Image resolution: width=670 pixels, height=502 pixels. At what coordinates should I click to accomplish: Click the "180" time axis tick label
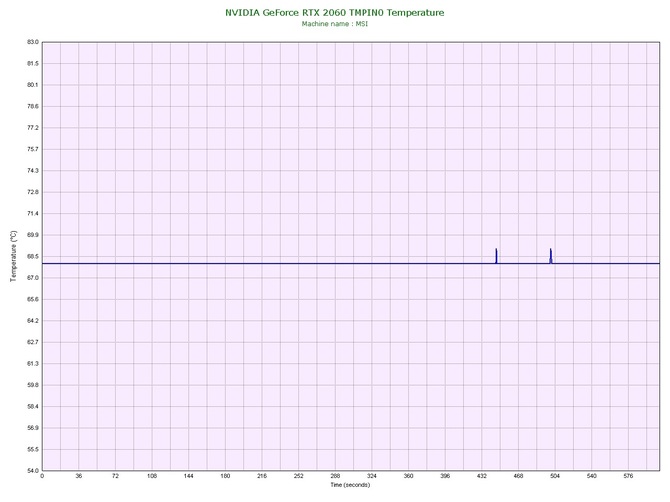[225, 476]
